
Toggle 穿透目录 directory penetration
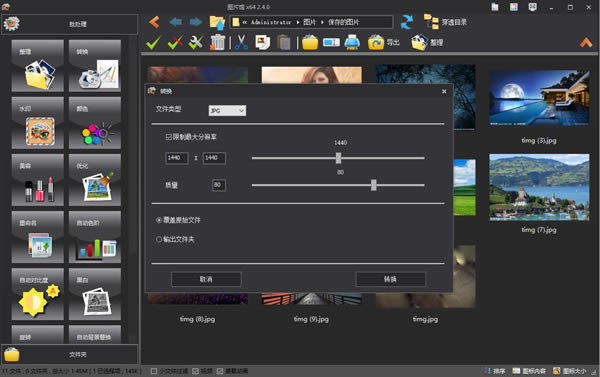[x=446, y=22]
